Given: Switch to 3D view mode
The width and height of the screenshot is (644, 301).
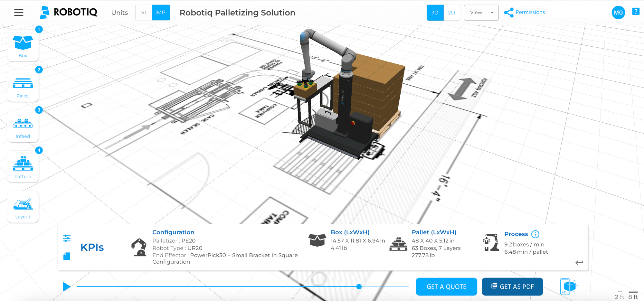Looking at the screenshot, I should [435, 13].
